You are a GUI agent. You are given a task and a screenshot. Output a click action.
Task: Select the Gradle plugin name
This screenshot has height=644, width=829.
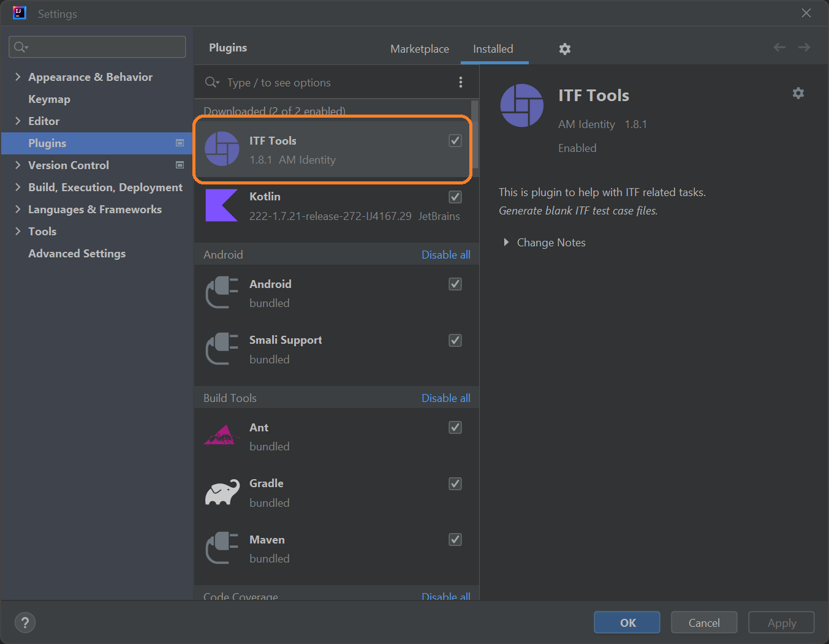267,483
